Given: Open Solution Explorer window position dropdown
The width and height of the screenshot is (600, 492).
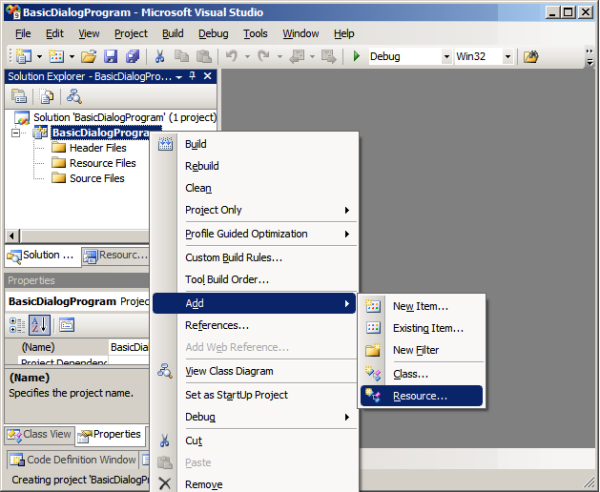Looking at the screenshot, I should (179, 77).
